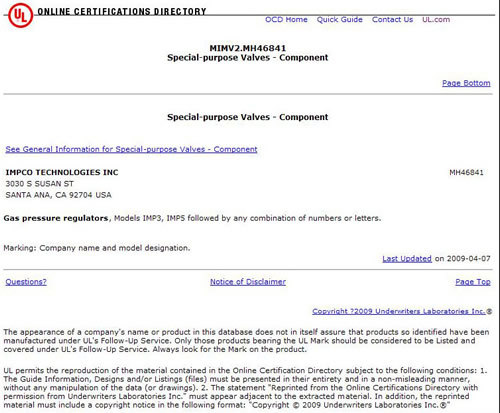Click the Online Certifications Directory header text

pos(122,12)
